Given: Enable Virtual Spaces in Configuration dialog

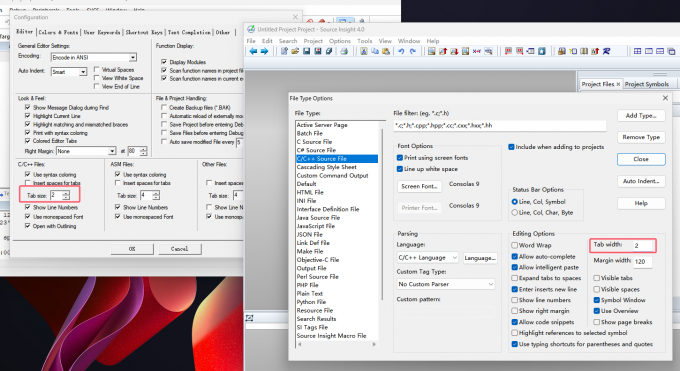Looking at the screenshot, I should point(97,69).
